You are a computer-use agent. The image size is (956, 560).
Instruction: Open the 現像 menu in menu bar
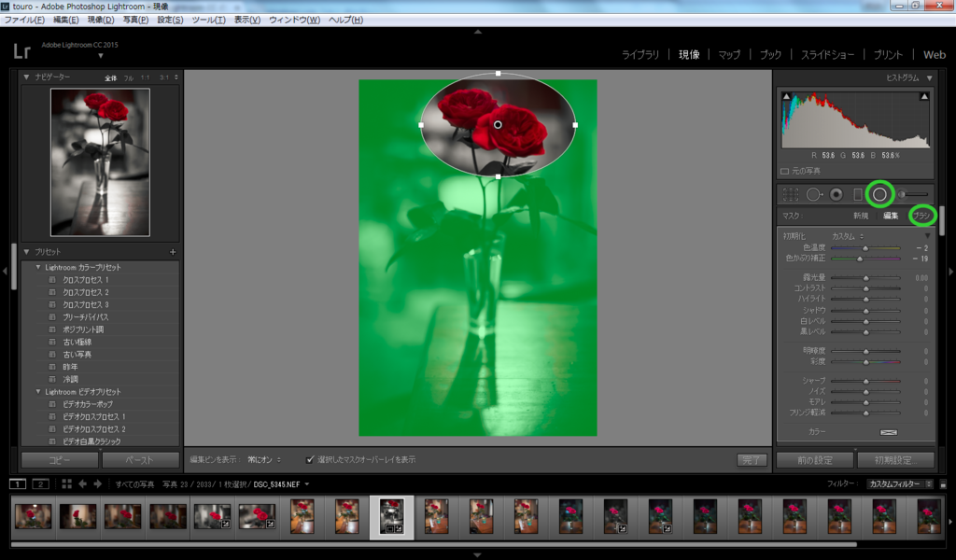(x=101, y=20)
